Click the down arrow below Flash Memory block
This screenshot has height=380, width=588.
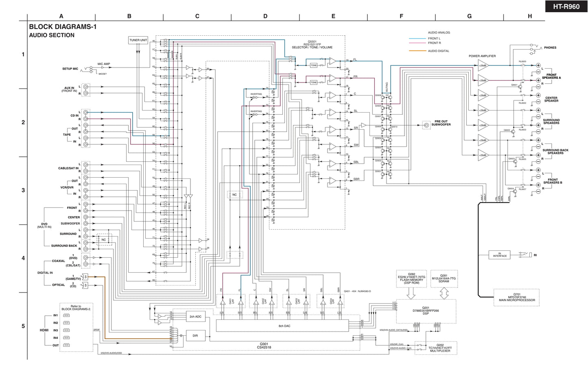411,293
